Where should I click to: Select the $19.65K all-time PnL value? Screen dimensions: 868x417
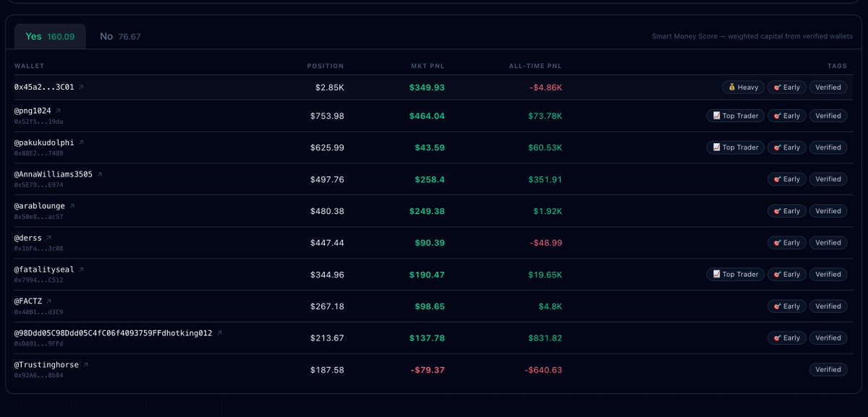tap(545, 274)
